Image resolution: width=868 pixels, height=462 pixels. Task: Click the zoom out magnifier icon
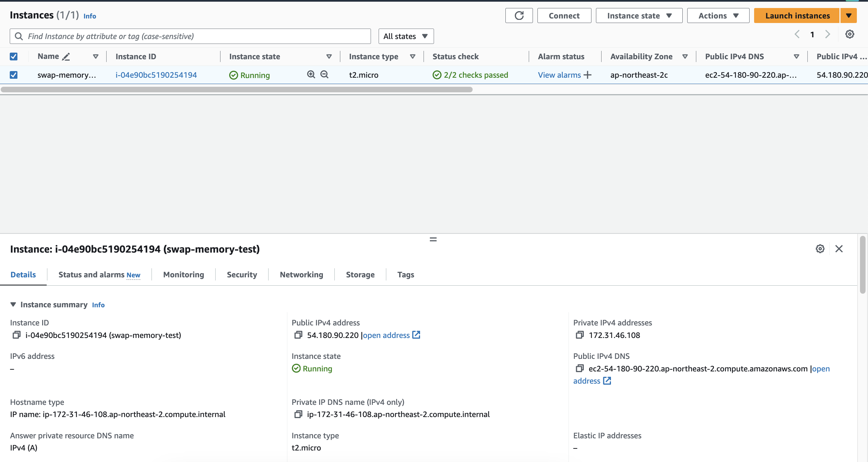click(x=324, y=75)
